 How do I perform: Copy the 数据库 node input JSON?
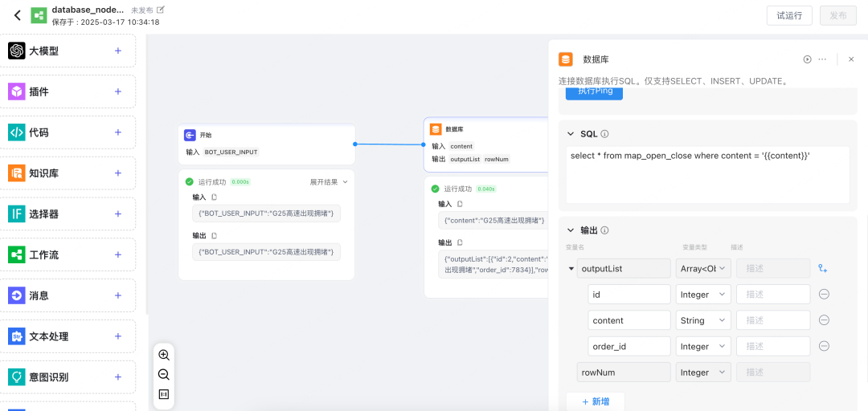tap(460, 204)
